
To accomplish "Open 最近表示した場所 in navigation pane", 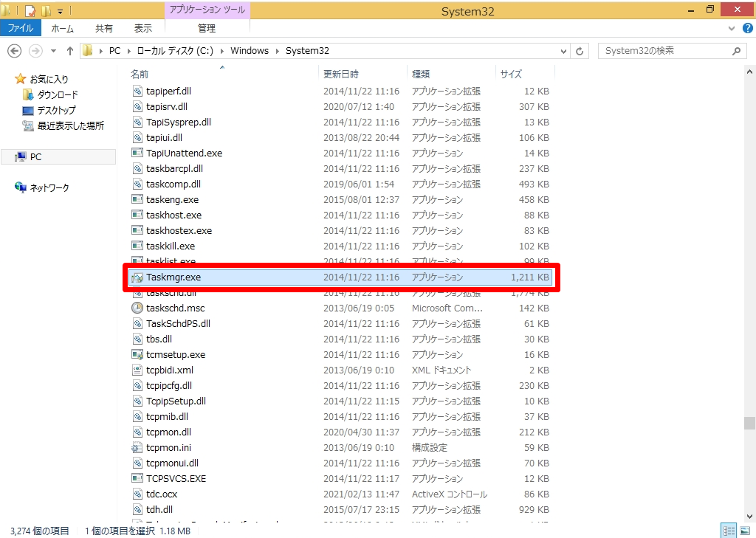I will (70, 125).
